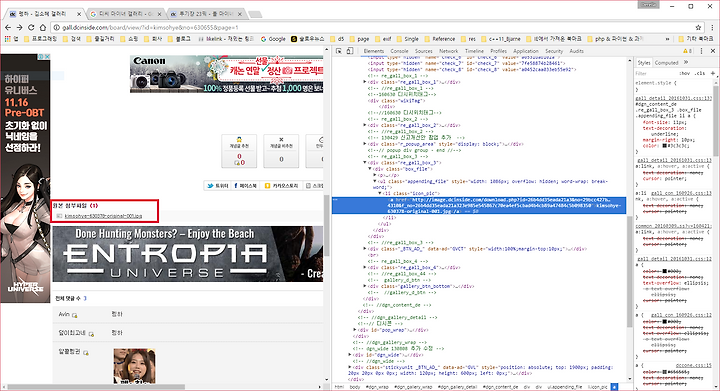The height and width of the screenshot is (391, 720).
Task: Open the Chrome three-dot menu
Action: (712, 28)
